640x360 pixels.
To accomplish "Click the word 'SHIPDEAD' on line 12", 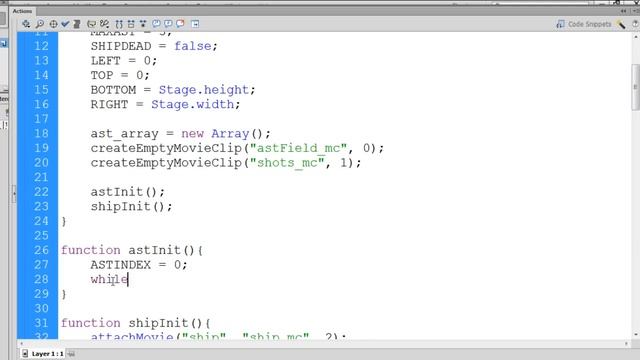I will tap(121, 46).
